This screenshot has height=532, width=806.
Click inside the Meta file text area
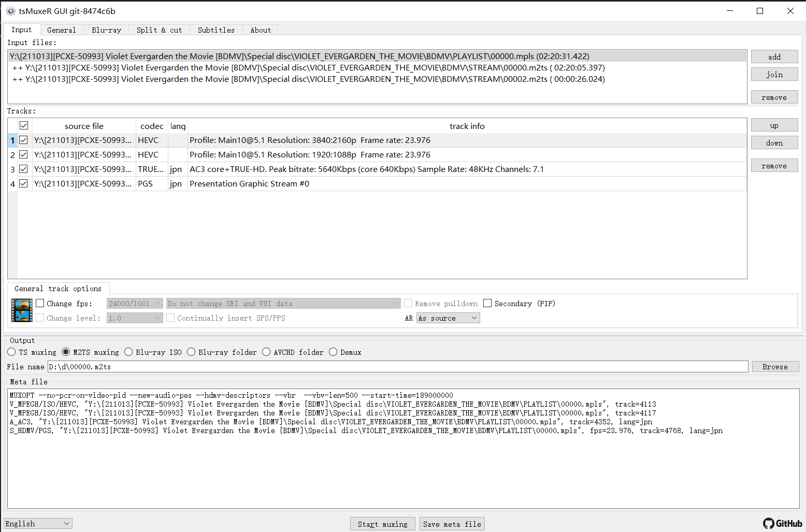(403, 448)
